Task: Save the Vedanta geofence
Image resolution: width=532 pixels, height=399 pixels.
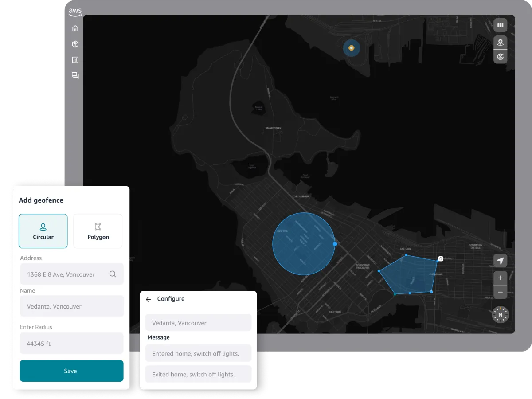Action: [x=71, y=371]
